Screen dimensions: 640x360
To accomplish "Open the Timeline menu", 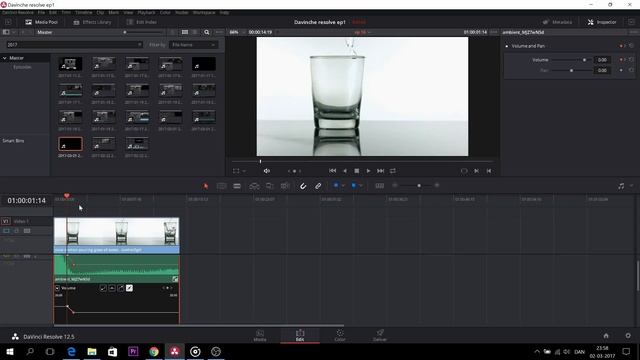I will (84, 13).
